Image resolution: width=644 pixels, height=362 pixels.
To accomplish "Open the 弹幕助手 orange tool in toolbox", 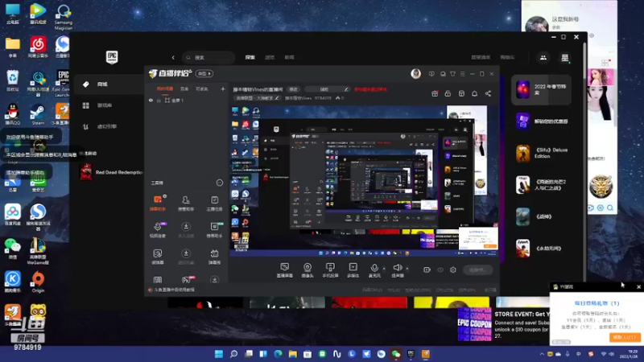I will click(157, 203).
